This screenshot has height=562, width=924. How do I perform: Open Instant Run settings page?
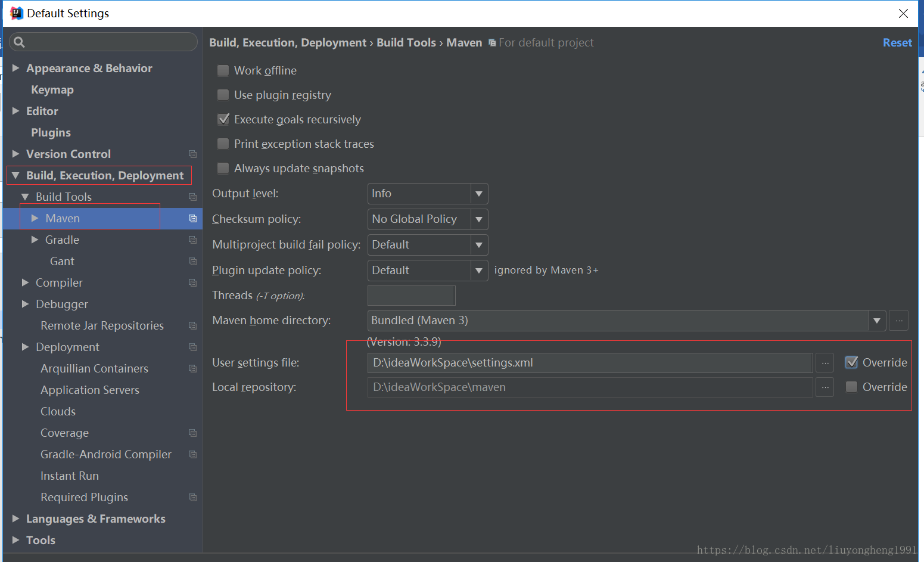click(x=70, y=476)
